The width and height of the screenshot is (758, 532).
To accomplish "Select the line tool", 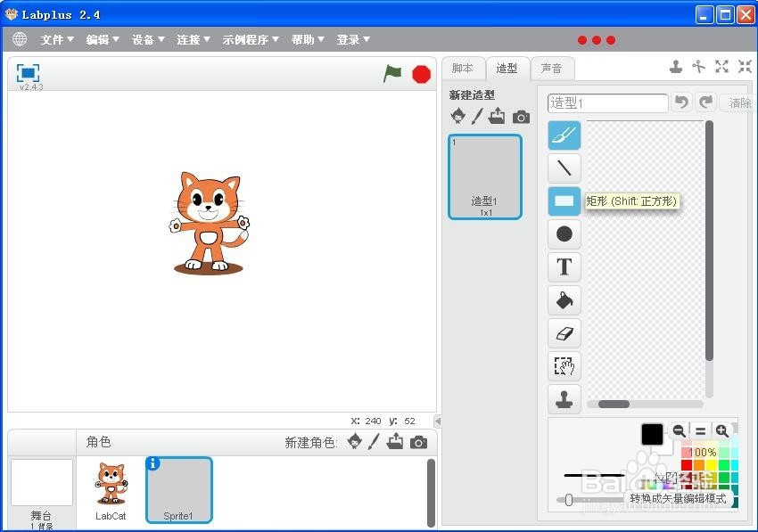I will [564, 168].
